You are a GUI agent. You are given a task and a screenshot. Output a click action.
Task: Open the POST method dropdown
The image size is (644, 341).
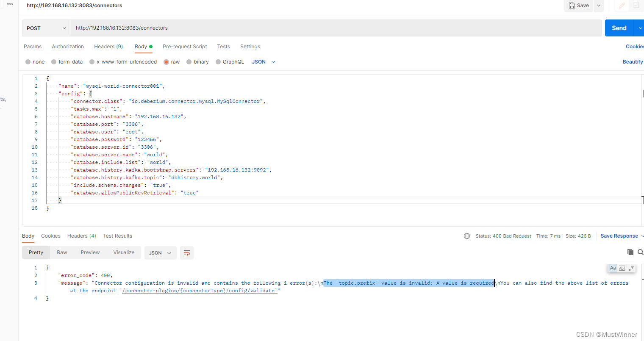click(x=46, y=28)
